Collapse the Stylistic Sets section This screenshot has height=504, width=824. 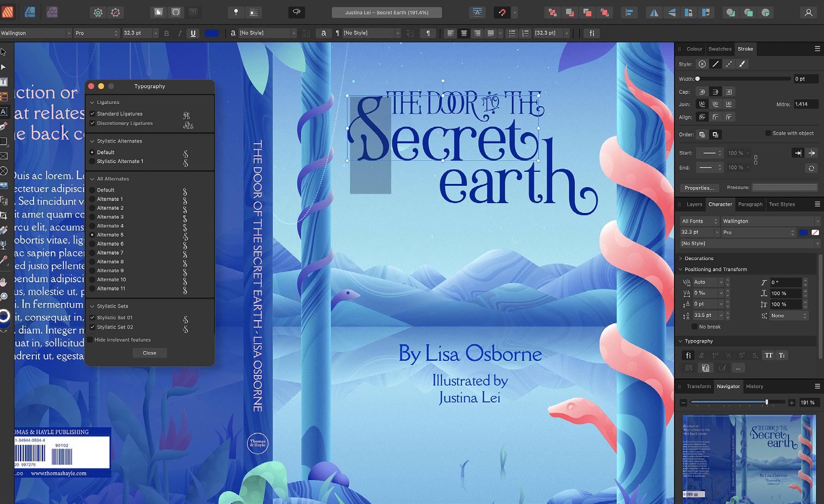[x=92, y=306]
